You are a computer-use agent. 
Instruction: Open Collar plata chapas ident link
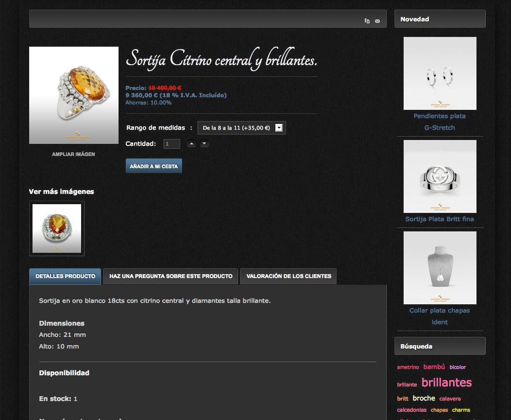click(x=440, y=316)
